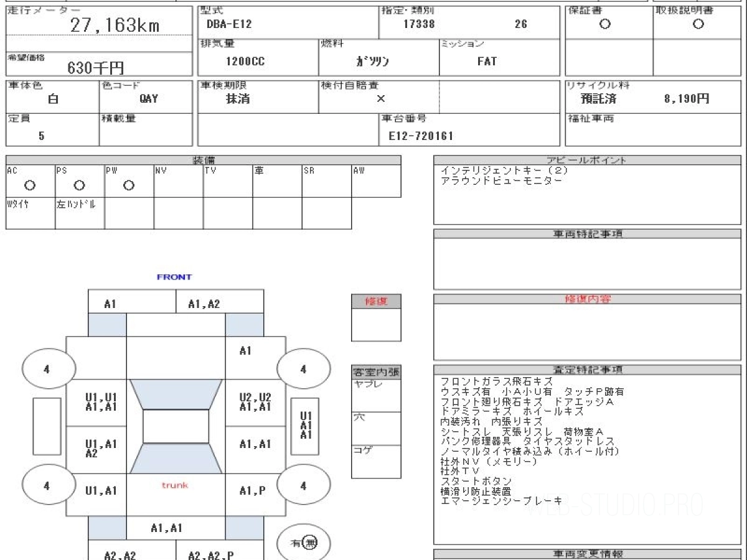Viewport: 747px width, 560px height.
Task: Select recycling status 預託済
Action: (x=598, y=98)
